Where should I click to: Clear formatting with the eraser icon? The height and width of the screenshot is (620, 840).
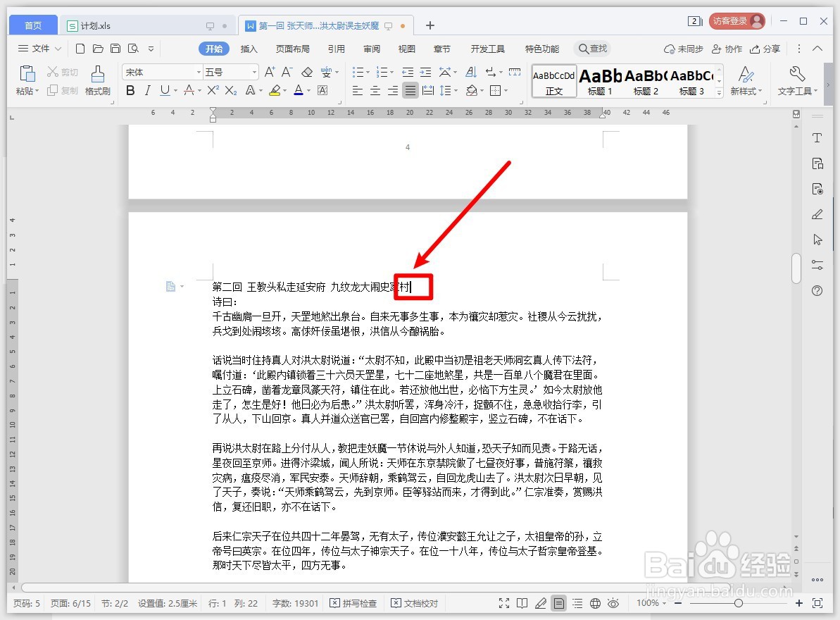307,72
